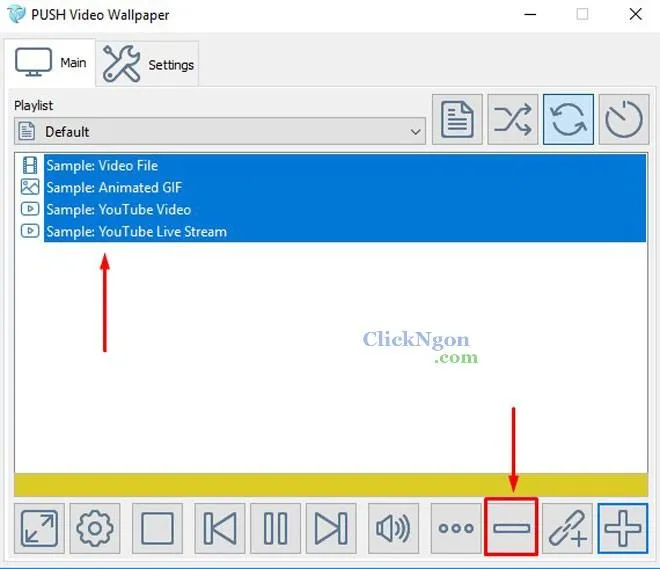
Task: Add a file with the plus button
Action: [x=623, y=528]
